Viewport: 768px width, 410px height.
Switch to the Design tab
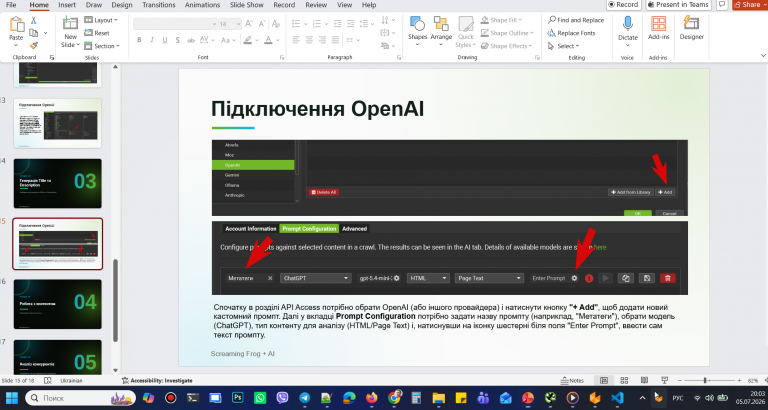click(121, 5)
